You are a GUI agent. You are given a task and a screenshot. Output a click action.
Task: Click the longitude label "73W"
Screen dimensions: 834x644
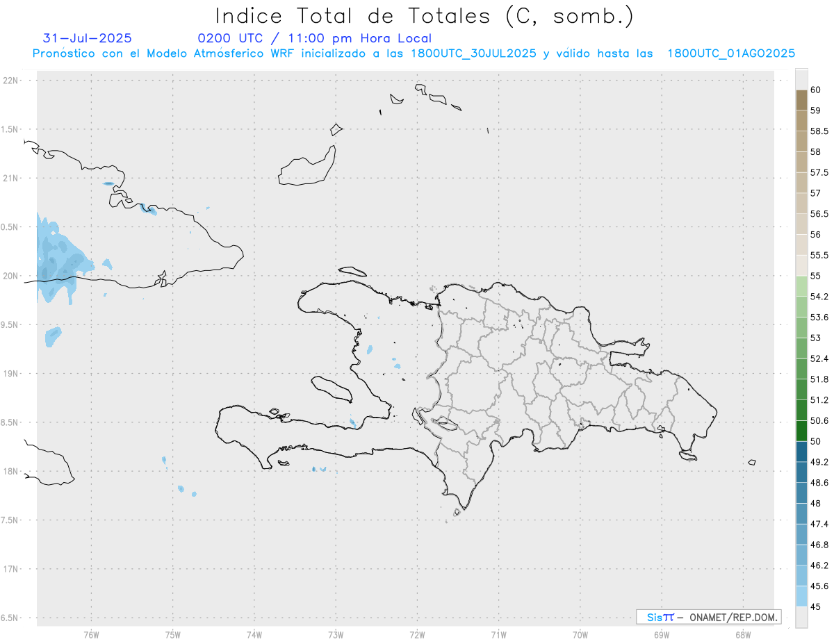(336, 634)
